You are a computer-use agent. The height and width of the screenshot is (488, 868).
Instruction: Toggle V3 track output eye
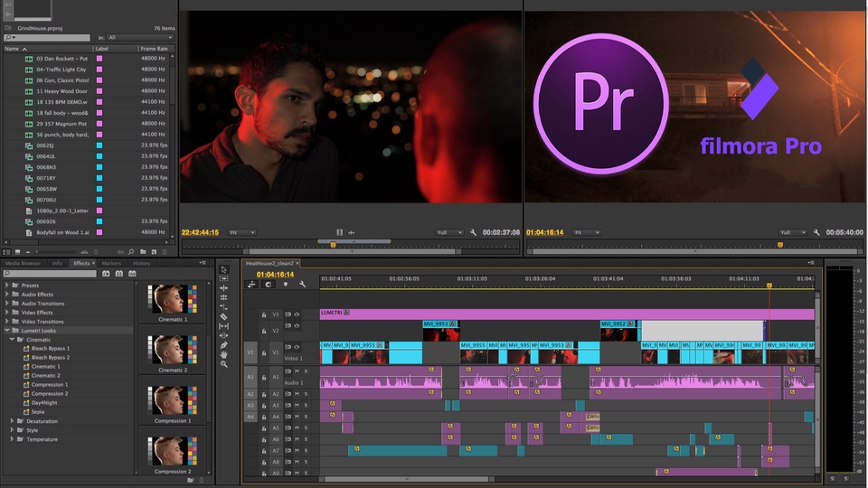pyautogui.click(x=297, y=314)
